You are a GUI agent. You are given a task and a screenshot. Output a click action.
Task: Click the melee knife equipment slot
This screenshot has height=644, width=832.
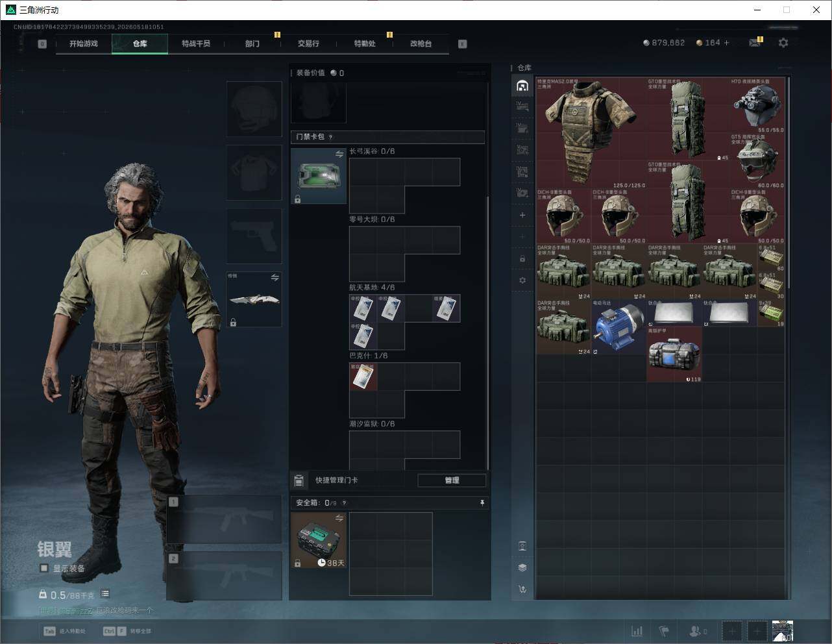254,299
